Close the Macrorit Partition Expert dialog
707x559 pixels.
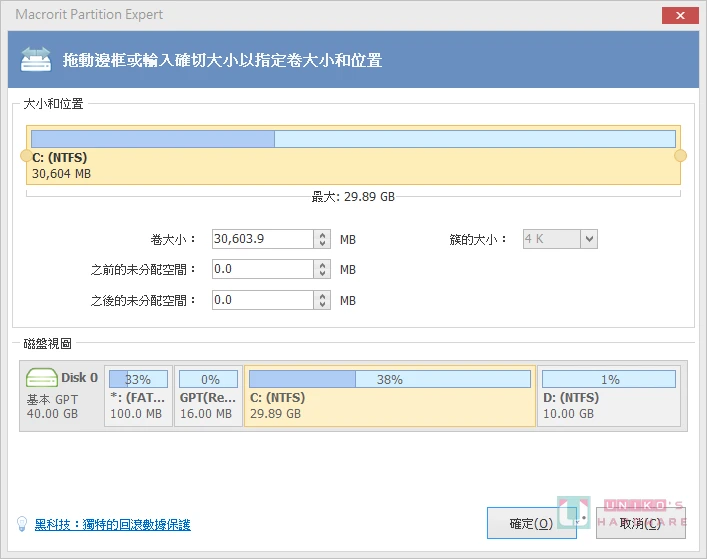click(x=680, y=15)
